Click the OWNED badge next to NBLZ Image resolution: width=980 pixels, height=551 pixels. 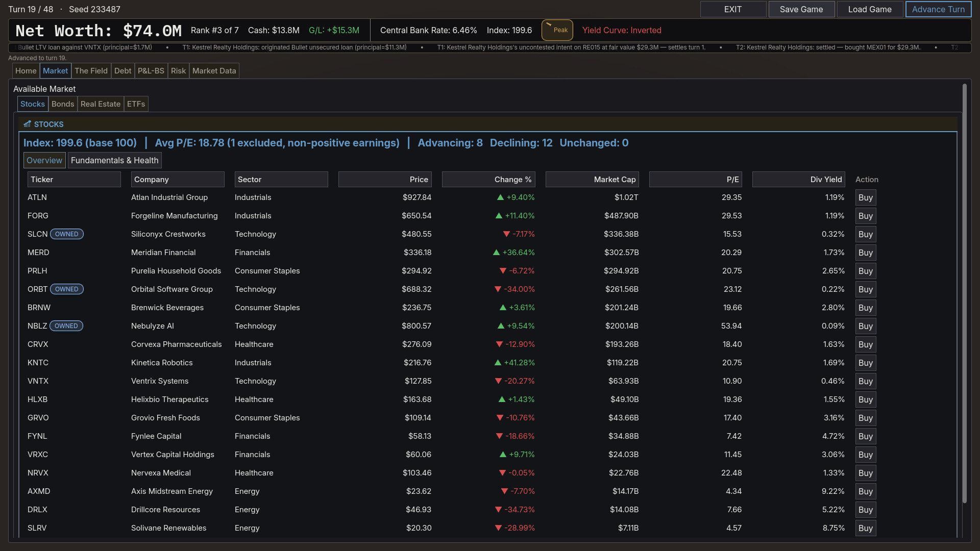point(66,326)
